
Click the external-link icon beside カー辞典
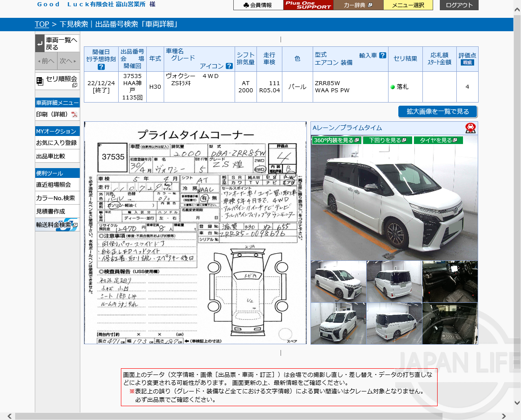pyautogui.click(x=370, y=5)
